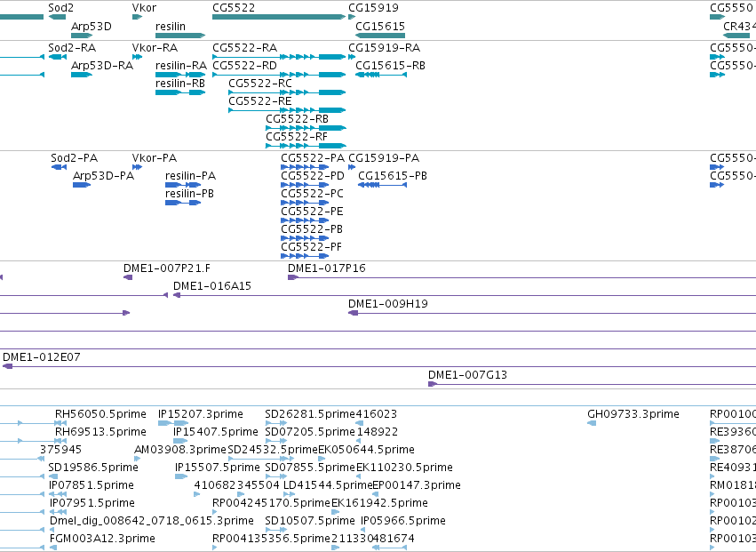The width and height of the screenshot is (756, 552).
Task: Select the CG5522-PD protein label
Action: [x=313, y=176]
